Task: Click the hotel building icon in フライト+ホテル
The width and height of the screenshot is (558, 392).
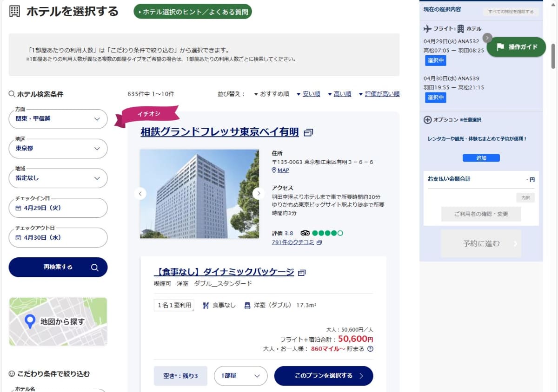Action: [460, 29]
